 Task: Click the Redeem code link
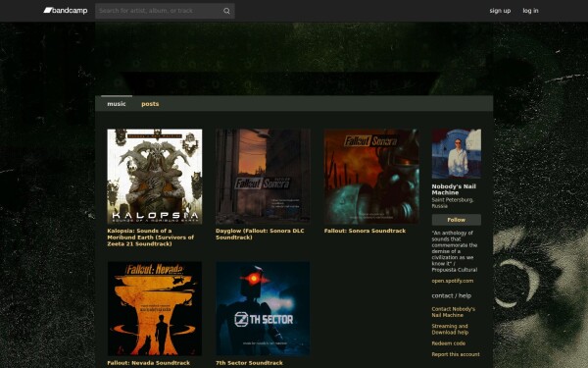[x=449, y=343]
